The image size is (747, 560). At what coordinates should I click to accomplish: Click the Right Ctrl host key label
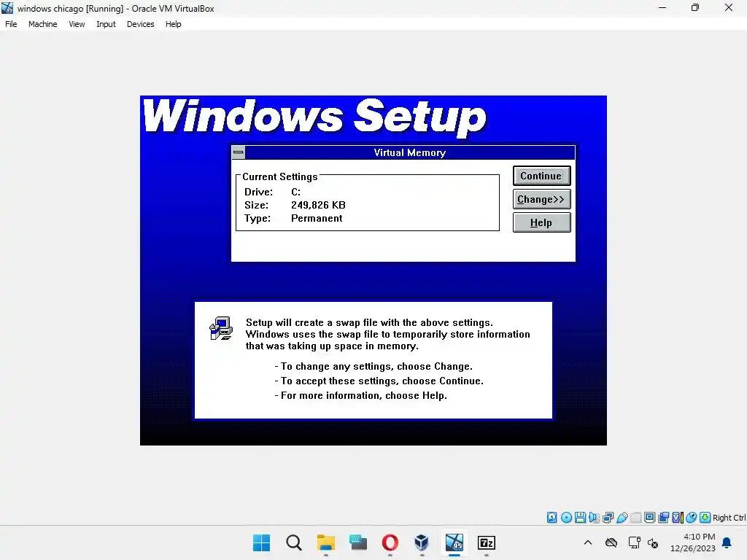[729, 518]
